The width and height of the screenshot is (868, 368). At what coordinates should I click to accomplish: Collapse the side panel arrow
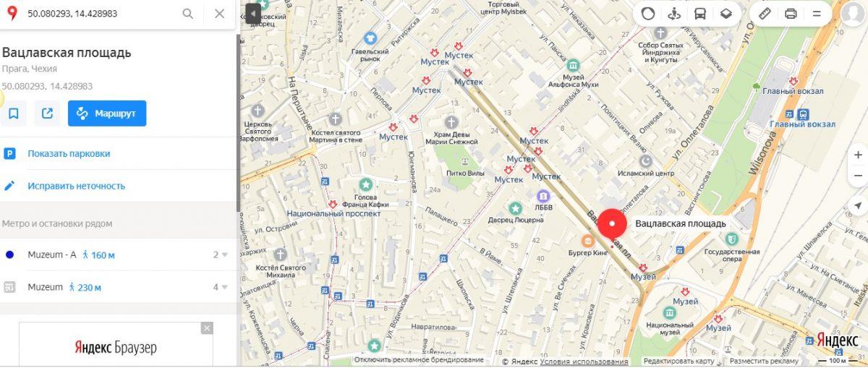252,13
